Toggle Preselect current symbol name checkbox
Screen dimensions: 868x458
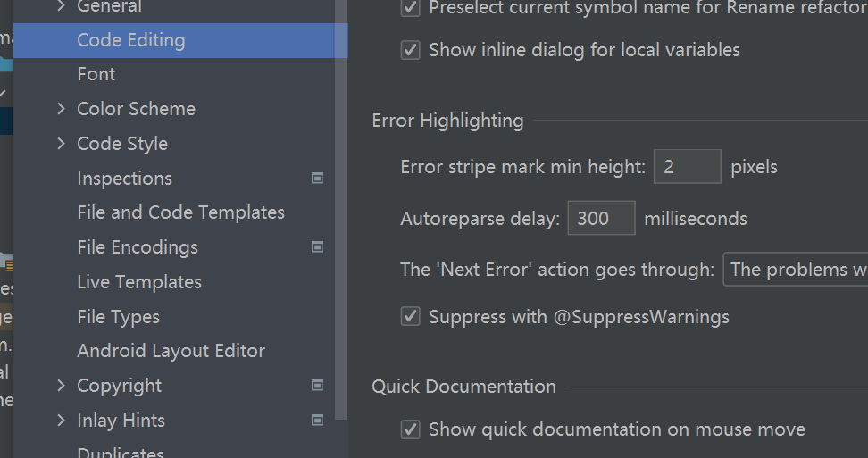tap(411, 8)
